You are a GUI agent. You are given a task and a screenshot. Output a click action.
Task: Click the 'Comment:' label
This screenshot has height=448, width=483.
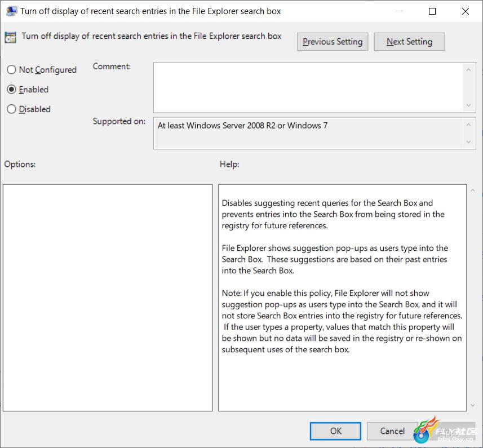coord(112,66)
